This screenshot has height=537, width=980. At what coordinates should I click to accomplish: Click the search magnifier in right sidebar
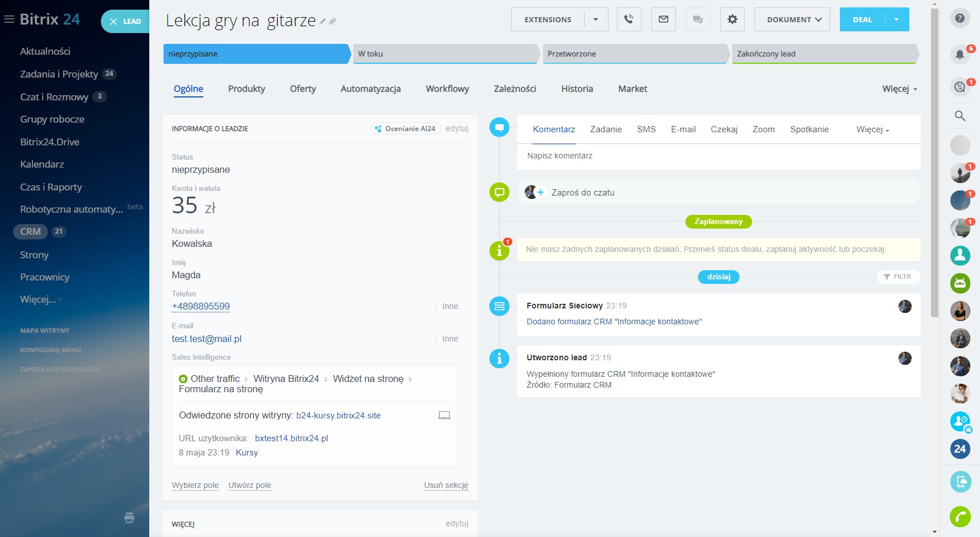tap(959, 116)
